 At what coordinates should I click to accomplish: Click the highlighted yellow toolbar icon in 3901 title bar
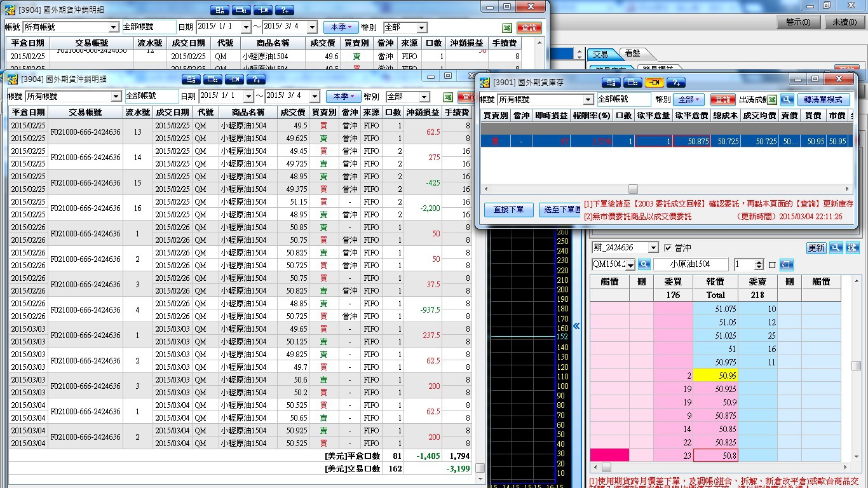click(654, 82)
